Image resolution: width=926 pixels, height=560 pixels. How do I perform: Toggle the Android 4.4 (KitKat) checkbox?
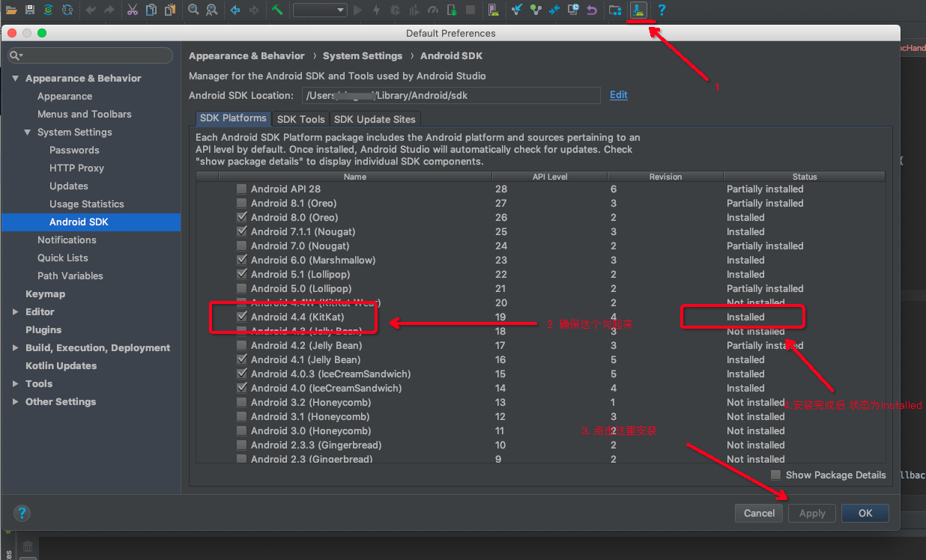[x=241, y=317]
